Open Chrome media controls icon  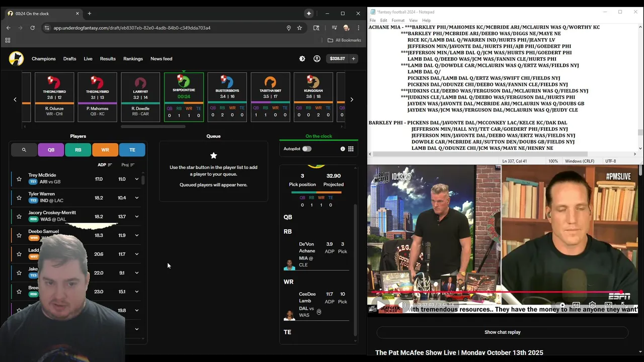click(334, 28)
